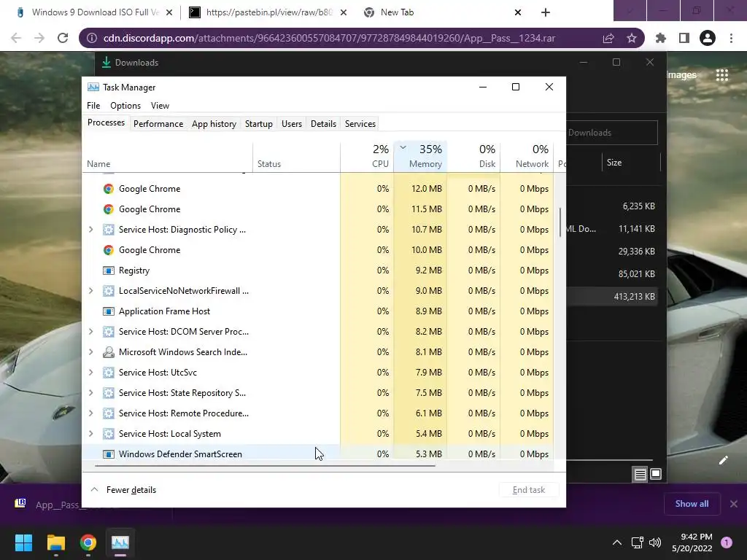Open the notification badge in tray
Screen dimensions: 747x560
pos(727,542)
